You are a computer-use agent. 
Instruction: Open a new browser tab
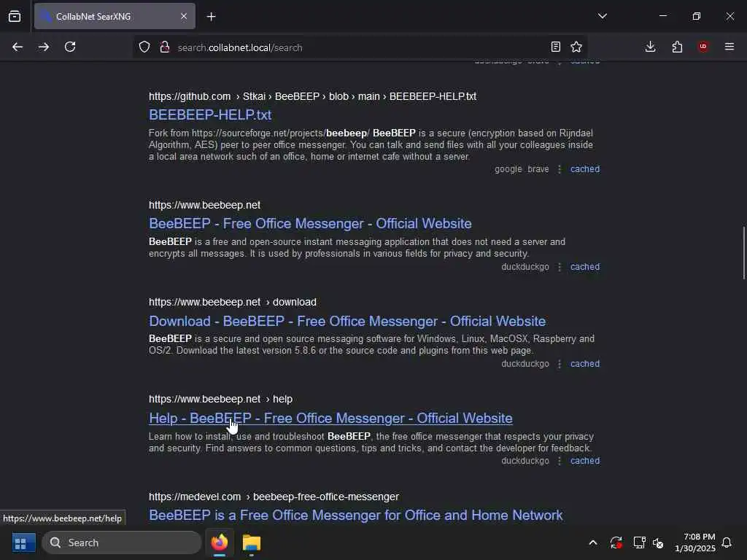click(x=211, y=17)
